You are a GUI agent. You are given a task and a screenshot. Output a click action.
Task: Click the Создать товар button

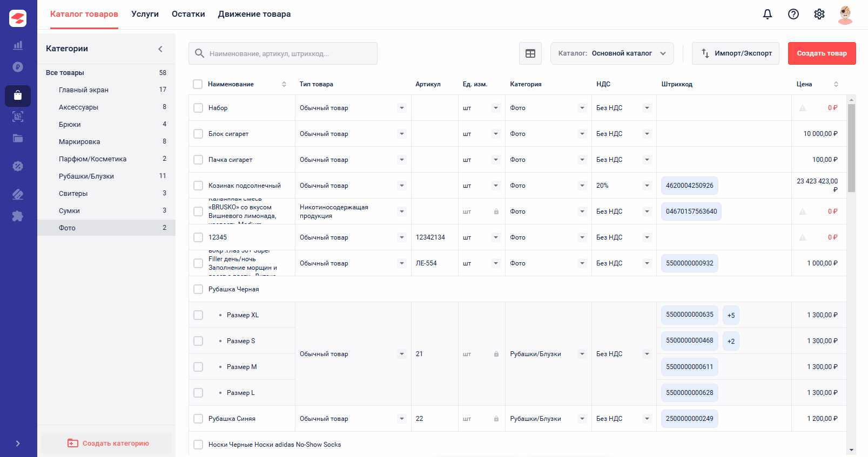point(822,53)
